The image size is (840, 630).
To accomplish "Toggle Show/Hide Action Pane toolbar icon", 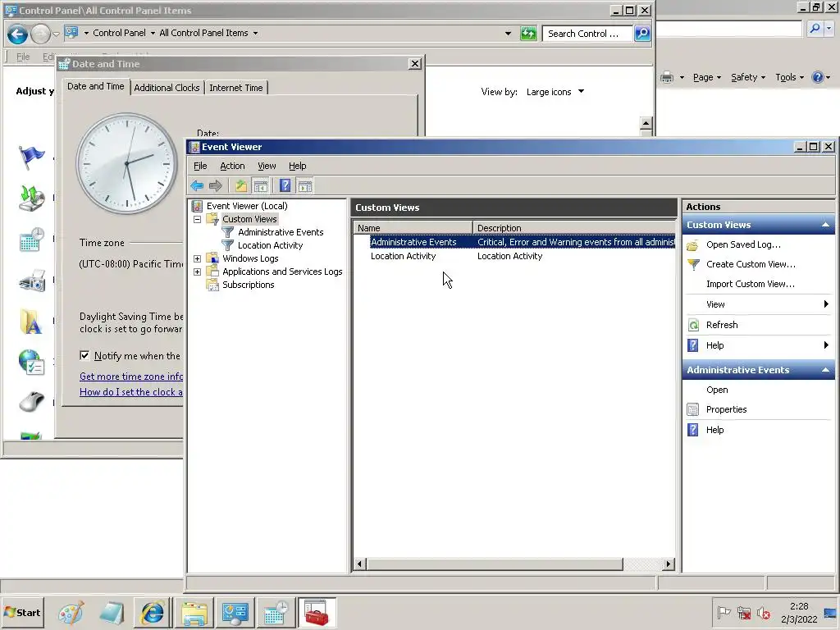I will (305, 186).
